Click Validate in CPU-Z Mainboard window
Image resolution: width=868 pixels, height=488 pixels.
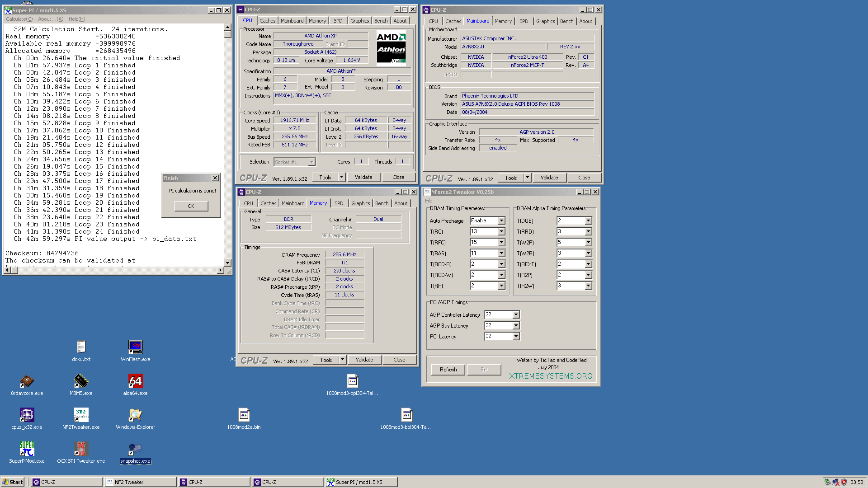(549, 178)
